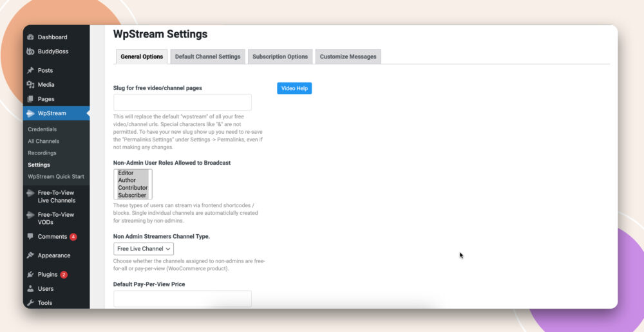This screenshot has width=644, height=332.
Task: Select Subscriber in the broadcast roles list
Action: (131, 195)
